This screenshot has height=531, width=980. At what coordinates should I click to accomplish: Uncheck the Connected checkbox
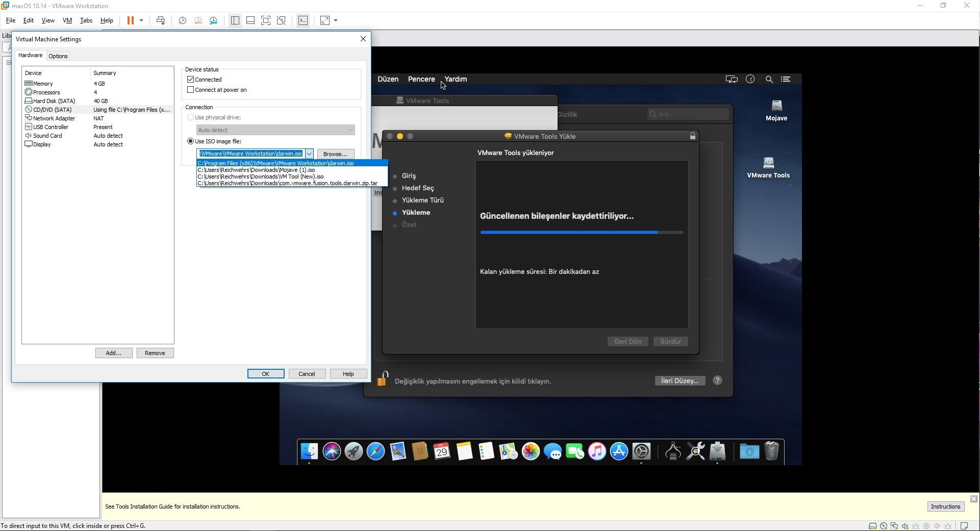(191, 80)
